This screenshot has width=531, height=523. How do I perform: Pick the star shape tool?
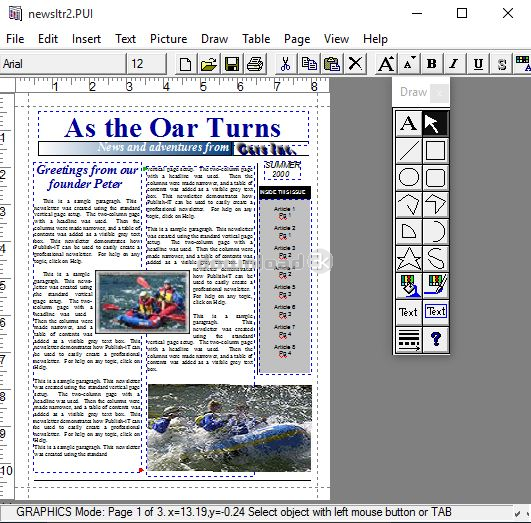[x=409, y=259]
